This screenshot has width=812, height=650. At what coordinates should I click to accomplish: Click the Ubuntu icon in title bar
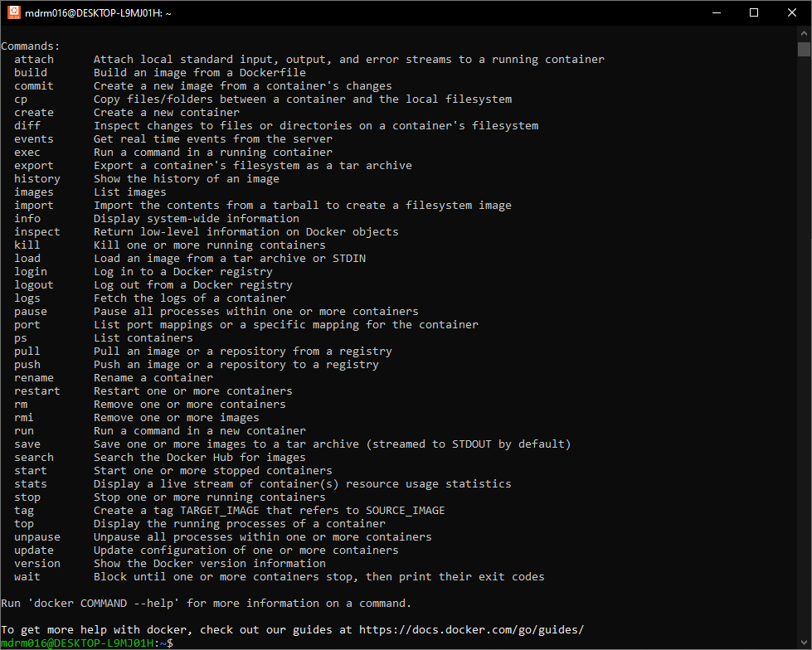point(14,12)
